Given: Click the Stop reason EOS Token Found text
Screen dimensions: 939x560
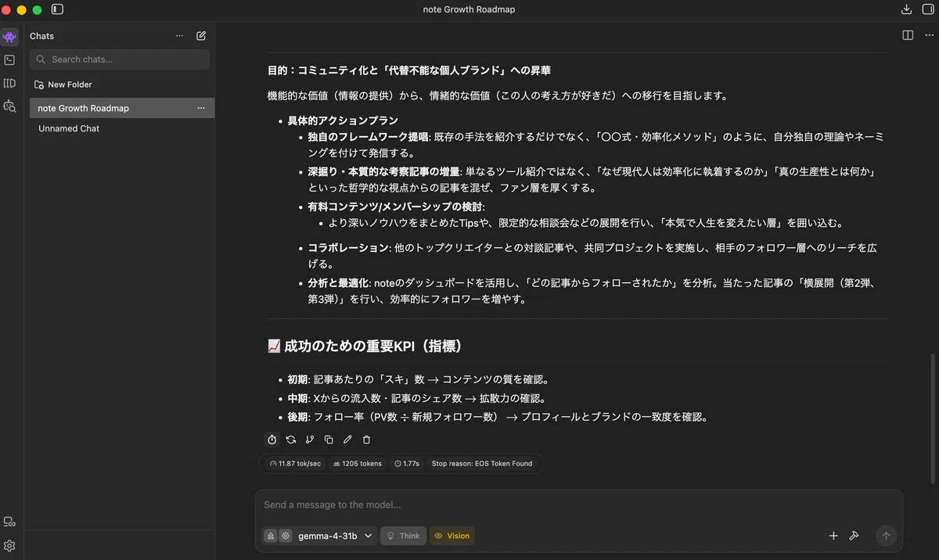Looking at the screenshot, I should pyautogui.click(x=481, y=463).
